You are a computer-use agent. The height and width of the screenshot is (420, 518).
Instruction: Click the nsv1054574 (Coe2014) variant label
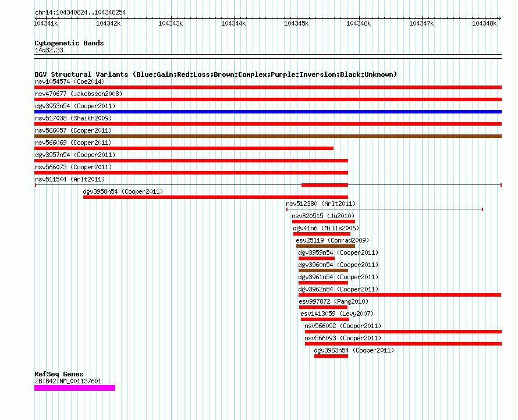pyautogui.click(x=70, y=81)
